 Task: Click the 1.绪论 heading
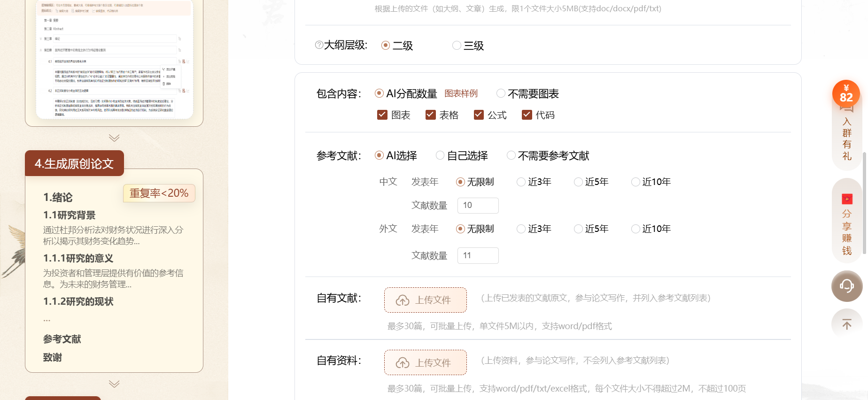(58, 197)
